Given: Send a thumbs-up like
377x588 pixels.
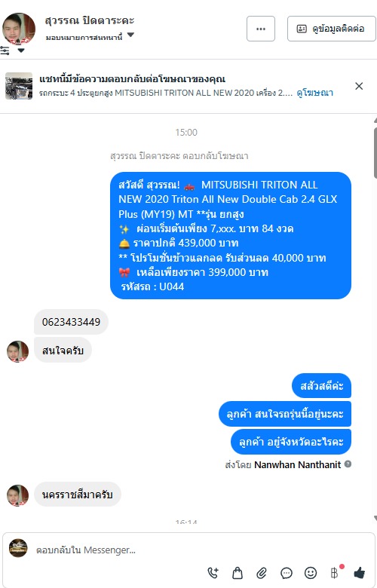Looking at the screenshot, I should click(x=360, y=573).
